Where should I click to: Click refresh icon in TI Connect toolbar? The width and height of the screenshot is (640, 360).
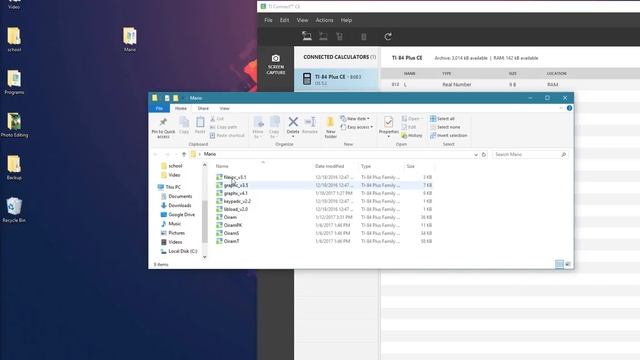coord(388,37)
